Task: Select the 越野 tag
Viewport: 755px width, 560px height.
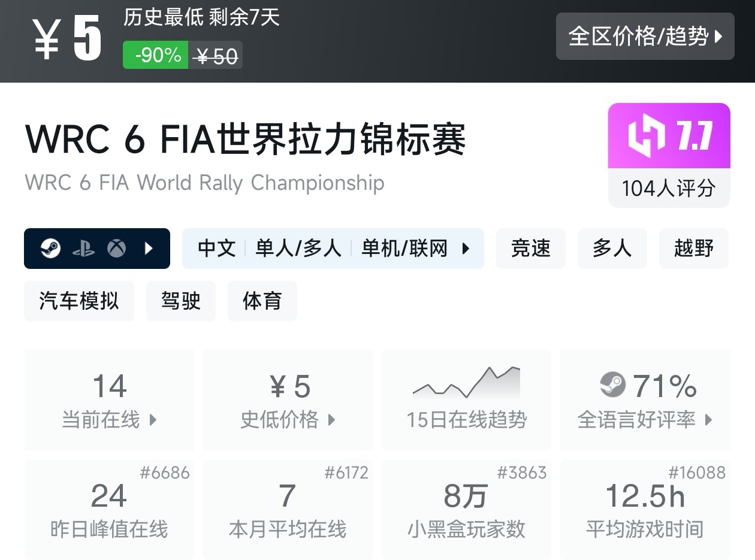Action: (x=693, y=248)
